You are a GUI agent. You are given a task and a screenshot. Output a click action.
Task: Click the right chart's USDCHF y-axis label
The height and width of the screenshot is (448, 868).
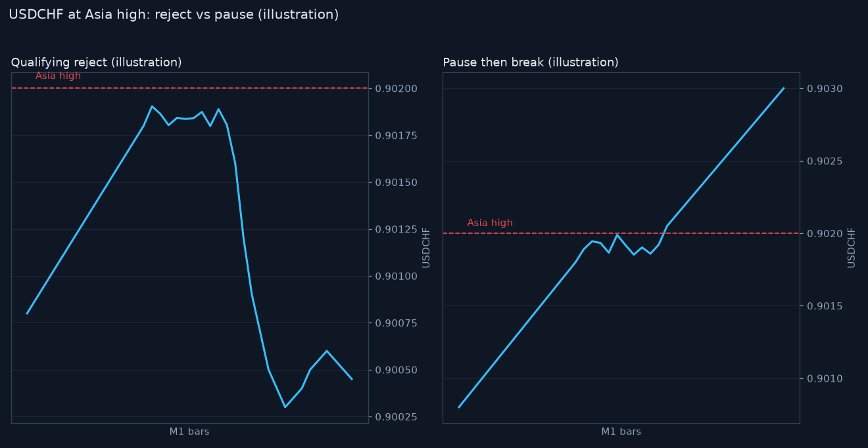(x=852, y=248)
